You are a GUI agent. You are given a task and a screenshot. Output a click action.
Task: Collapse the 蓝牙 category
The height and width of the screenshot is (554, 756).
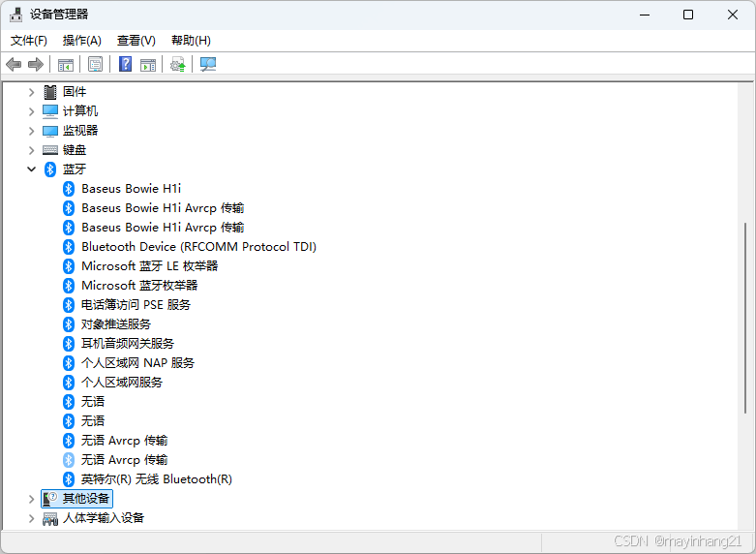pos(31,169)
